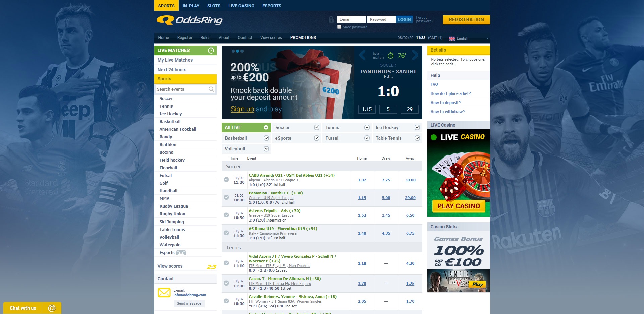Click the game controller icon next to Esports
This screenshot has height=314, width=644.
181,252
